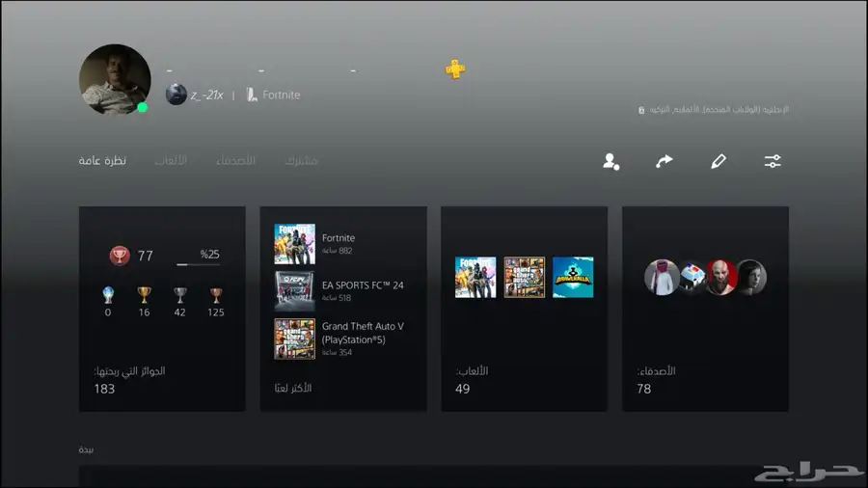Click the Brawlhalla tile in games card

pyautogui.click(x=573, y=277)
